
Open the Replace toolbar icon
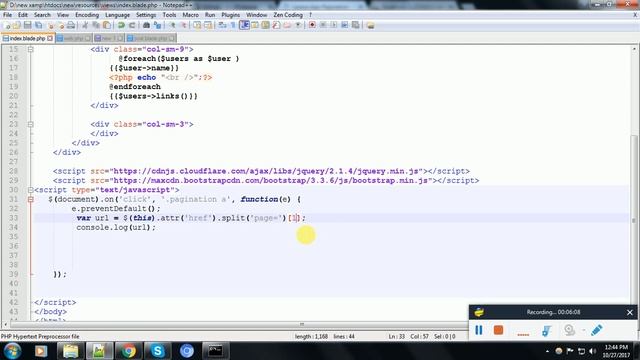[x=157, y=25]
